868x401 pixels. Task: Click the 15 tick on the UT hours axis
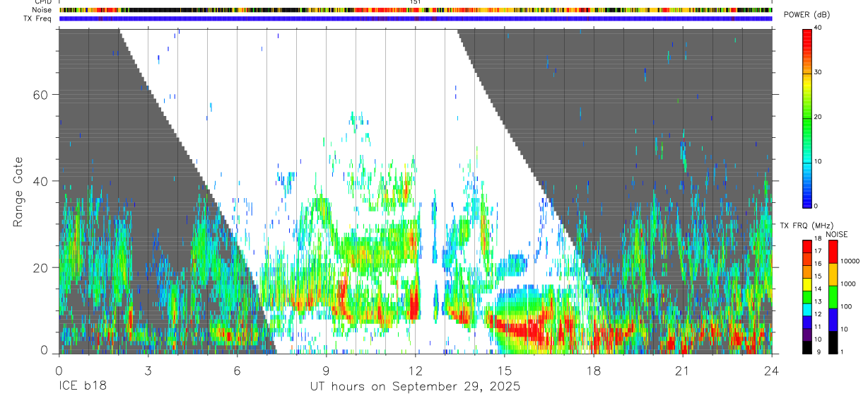pyautogui.click(x=505, y=370)
